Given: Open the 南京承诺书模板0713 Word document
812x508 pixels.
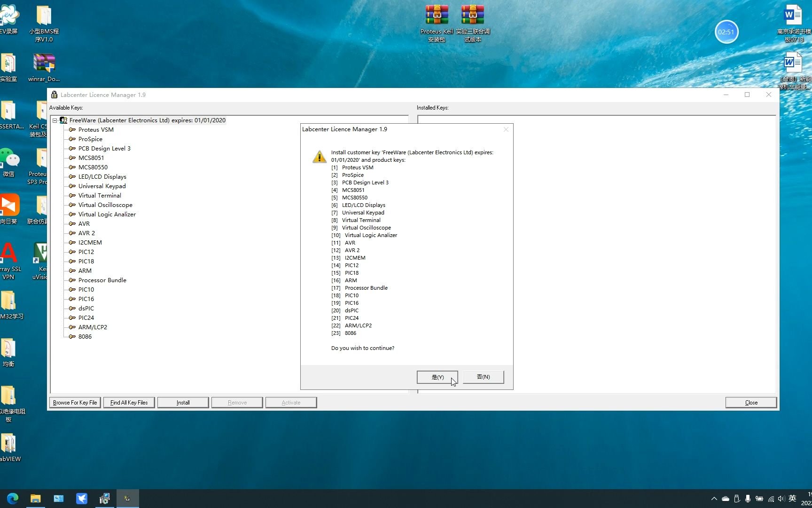Looking at the screenshot, I should click(x=794, y=24).
